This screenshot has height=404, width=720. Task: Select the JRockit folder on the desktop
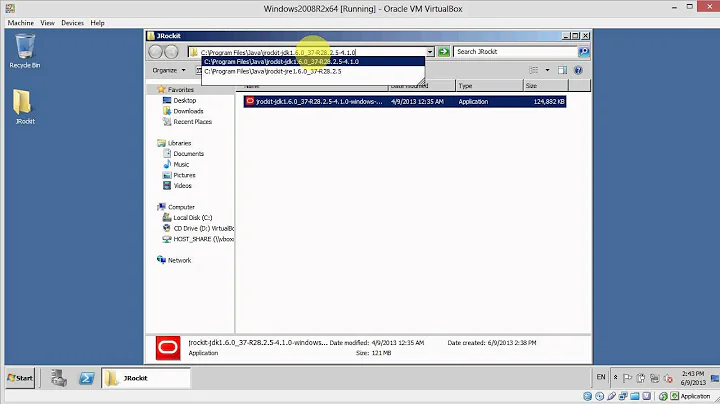[24, 107]
